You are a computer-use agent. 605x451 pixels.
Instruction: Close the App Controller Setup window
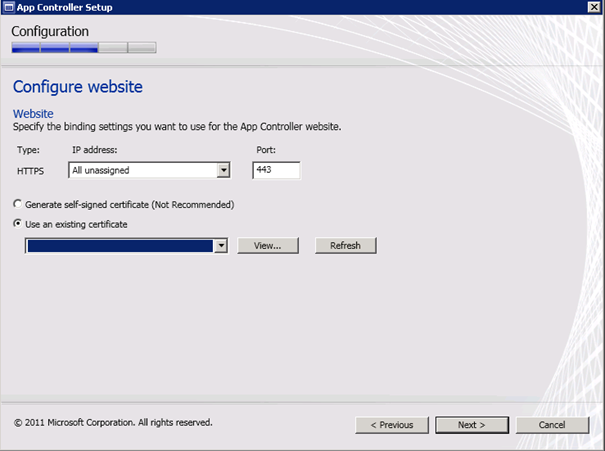click(x=594, y=7)
